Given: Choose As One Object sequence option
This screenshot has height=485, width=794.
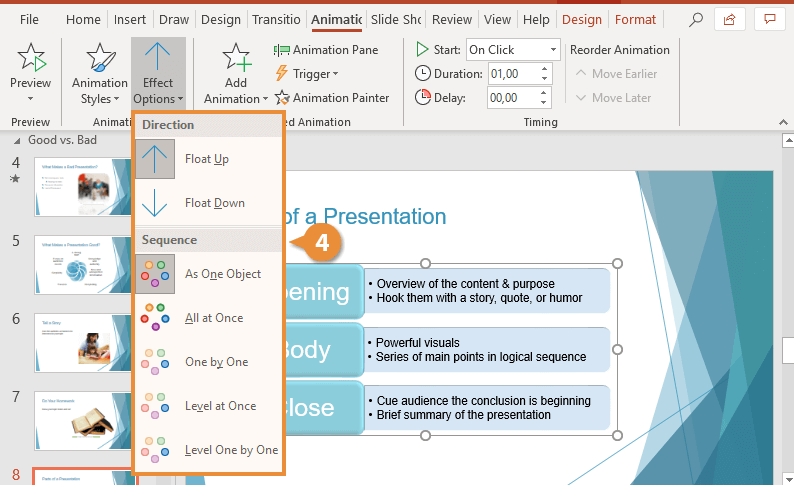Looking at the screenshot, I should [x=208, y=274].
